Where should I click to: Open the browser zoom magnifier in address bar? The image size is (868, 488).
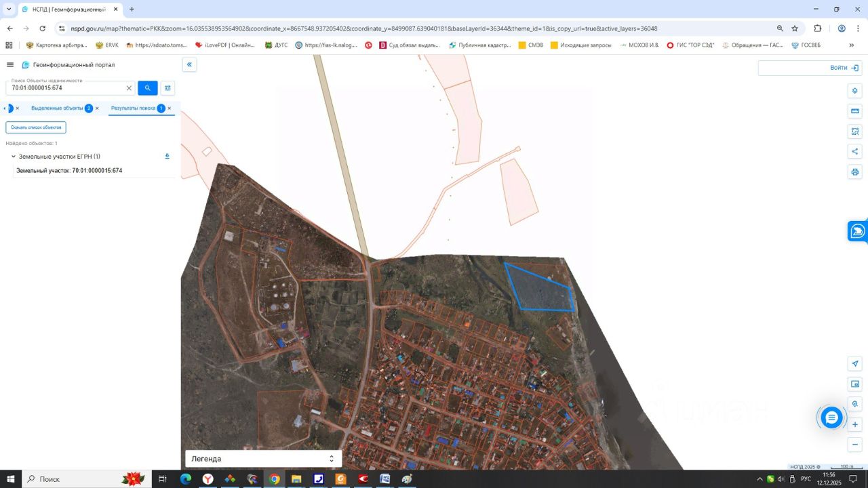click(x=780, y=28)
